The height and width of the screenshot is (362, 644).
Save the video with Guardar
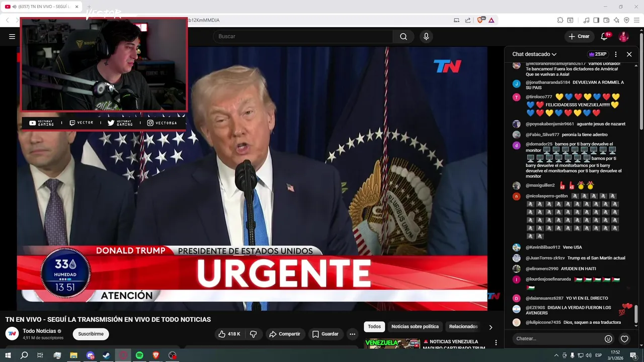coord(325,334)
